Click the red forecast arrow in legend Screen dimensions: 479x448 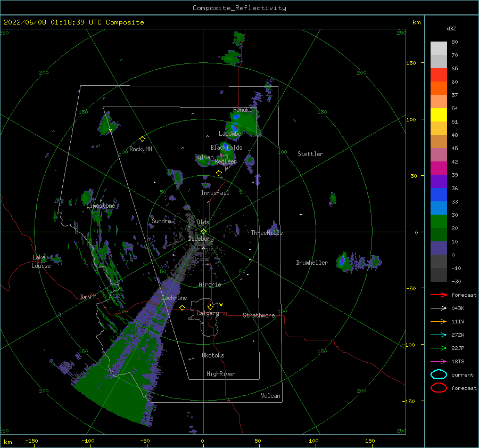[439, 295]
